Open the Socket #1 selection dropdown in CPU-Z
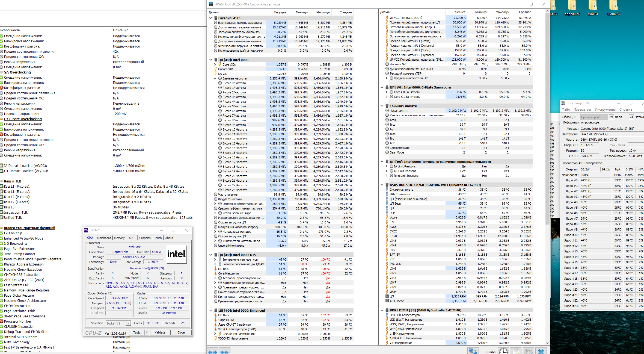The width and height of the screenshot is (644, 354). [128, 323]
